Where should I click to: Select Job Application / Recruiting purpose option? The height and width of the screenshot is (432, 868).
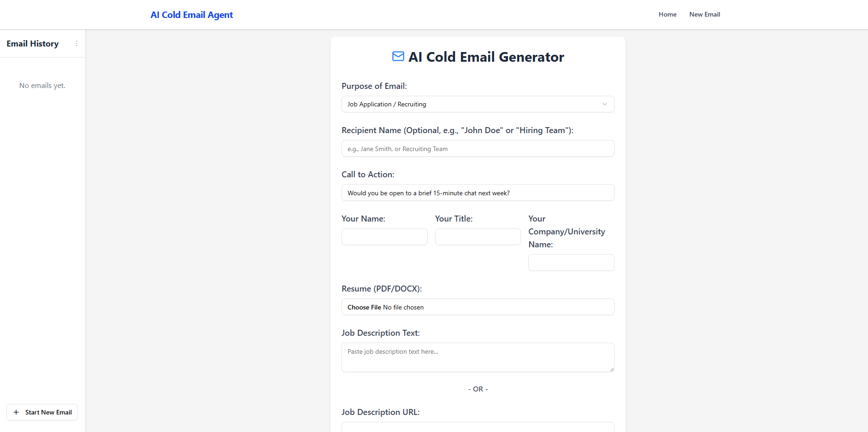[478, 104]
